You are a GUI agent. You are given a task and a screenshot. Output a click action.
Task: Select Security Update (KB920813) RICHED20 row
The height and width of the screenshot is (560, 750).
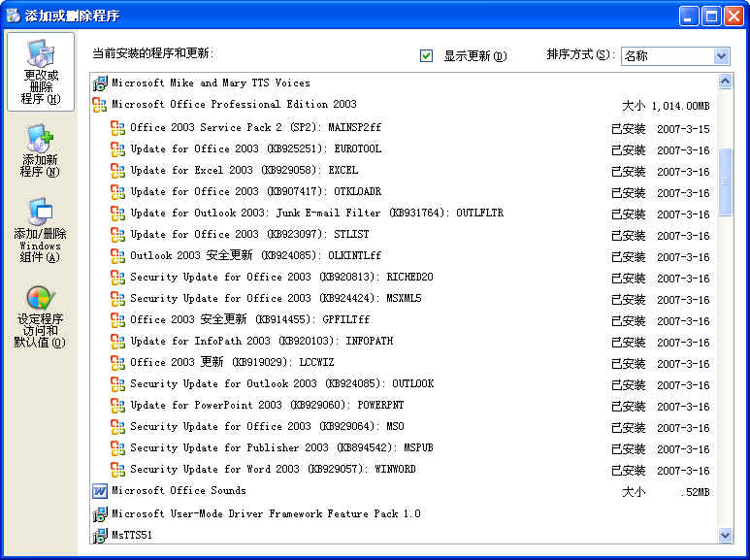pyautogui.click(x=281, y=277)
